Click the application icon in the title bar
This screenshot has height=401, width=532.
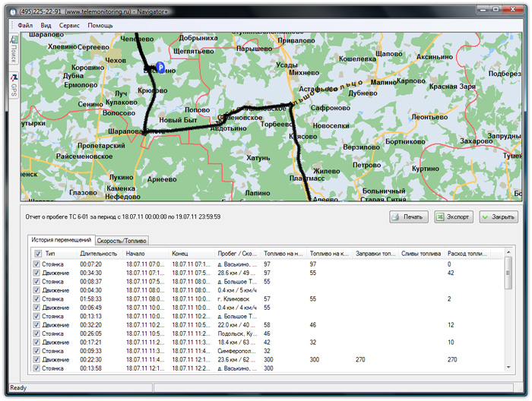tap(14, 11)
